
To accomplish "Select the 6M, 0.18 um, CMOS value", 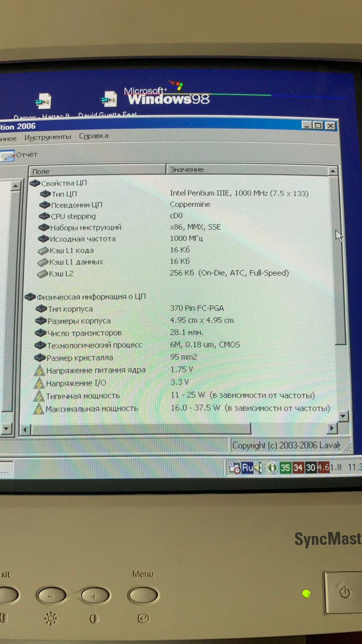I will click(205, 345).
